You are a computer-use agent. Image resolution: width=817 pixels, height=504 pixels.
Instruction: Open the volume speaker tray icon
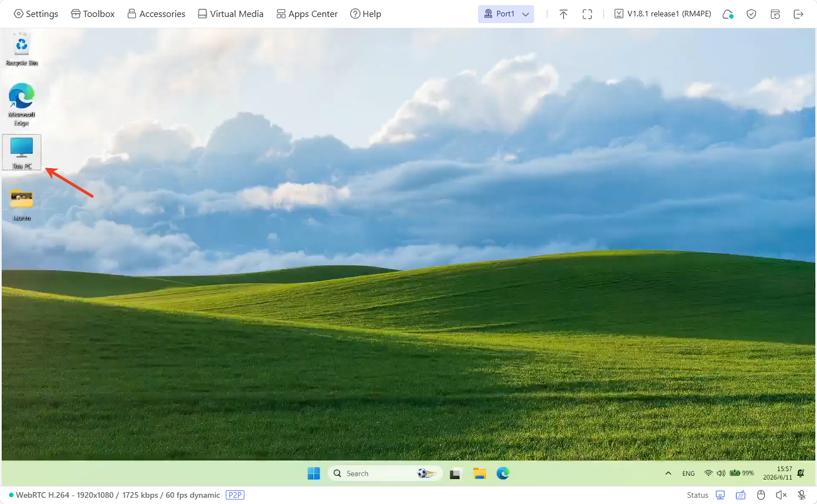point(721,473)
